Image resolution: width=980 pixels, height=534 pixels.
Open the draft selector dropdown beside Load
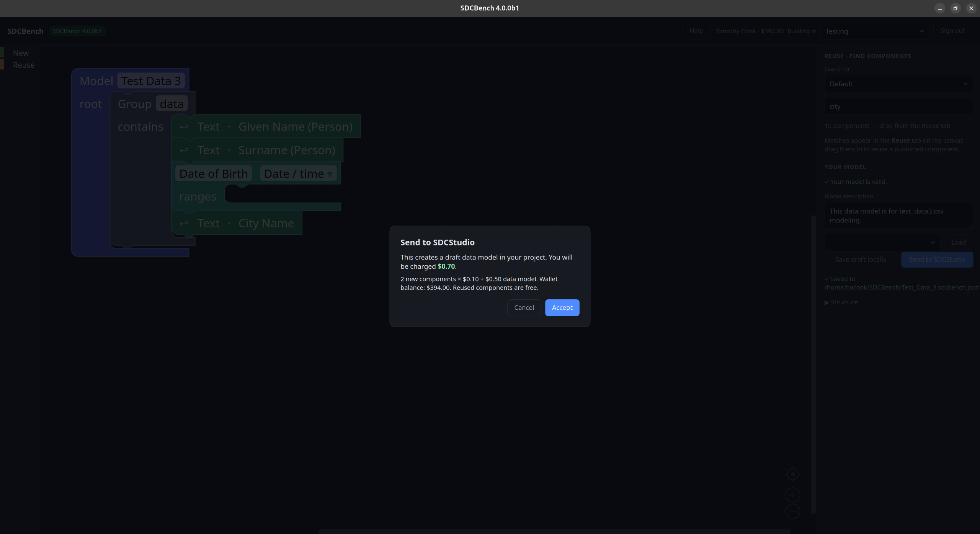click(x=882, y=242)
